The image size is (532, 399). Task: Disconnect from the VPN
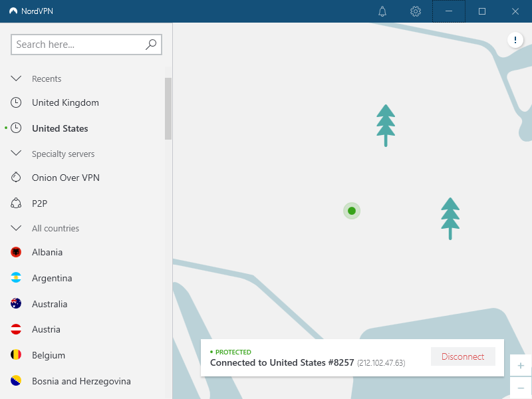[x=463, y=356]
